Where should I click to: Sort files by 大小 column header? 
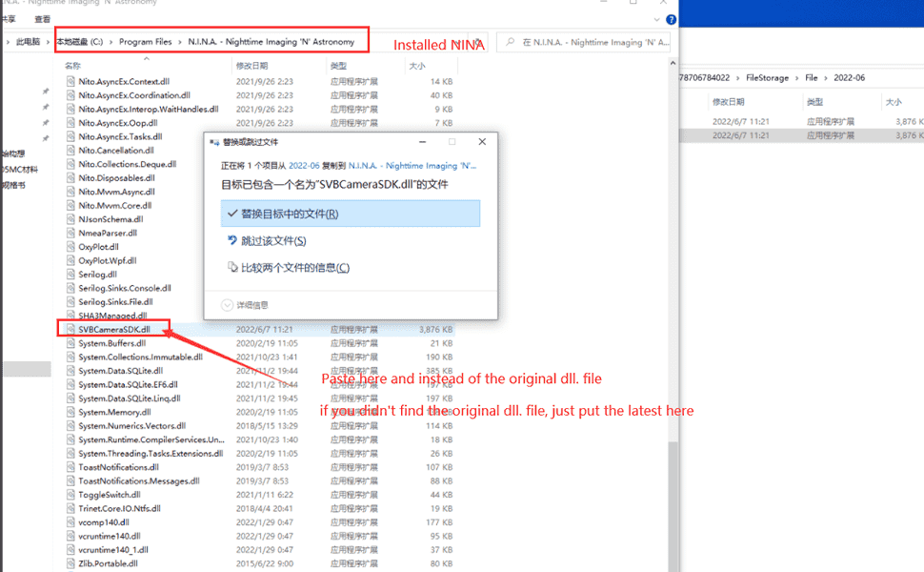click(x=417, y=67)
